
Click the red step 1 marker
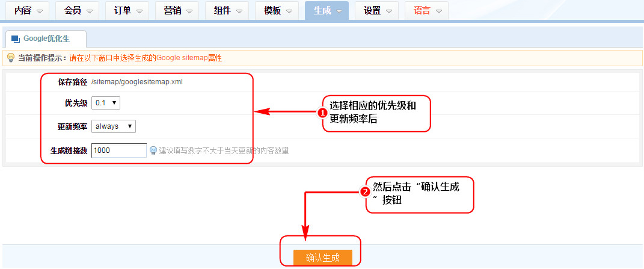point(322,113)
